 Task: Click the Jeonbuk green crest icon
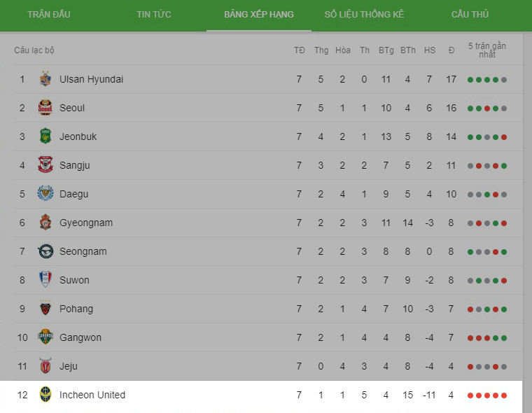(x=45, y=136)
